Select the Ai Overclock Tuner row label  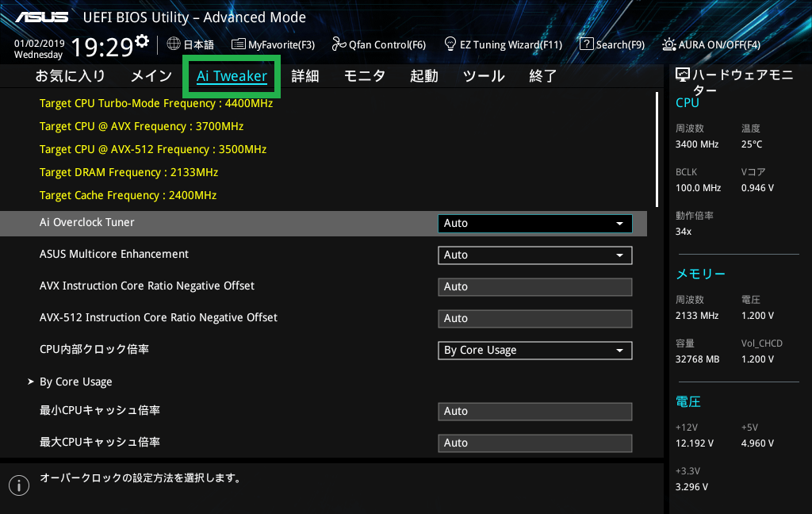[x=87, y=222]
